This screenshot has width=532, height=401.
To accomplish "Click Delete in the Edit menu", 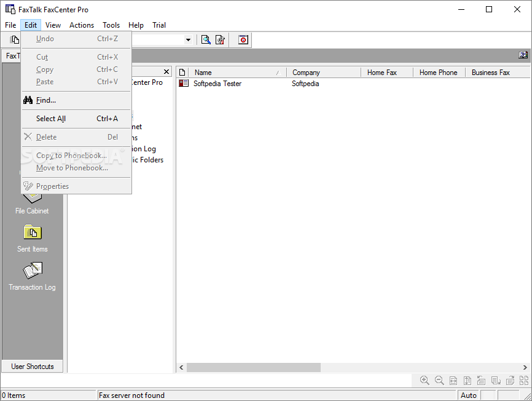I will click(x=76, y=137).
